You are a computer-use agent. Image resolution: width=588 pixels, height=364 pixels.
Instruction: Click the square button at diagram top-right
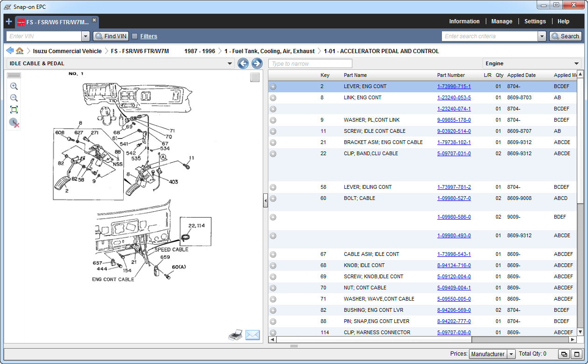tap(254, 77)
